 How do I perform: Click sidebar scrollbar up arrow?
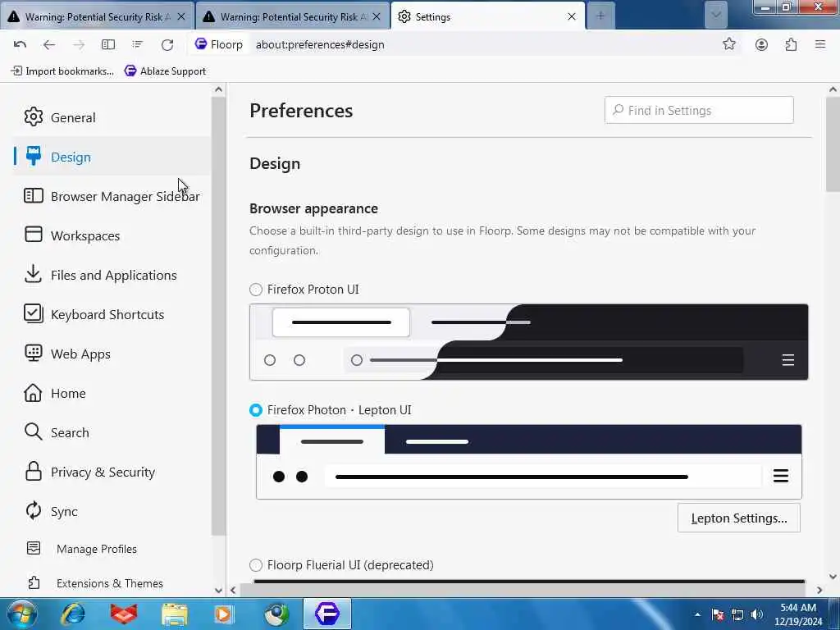coord(218,89)
